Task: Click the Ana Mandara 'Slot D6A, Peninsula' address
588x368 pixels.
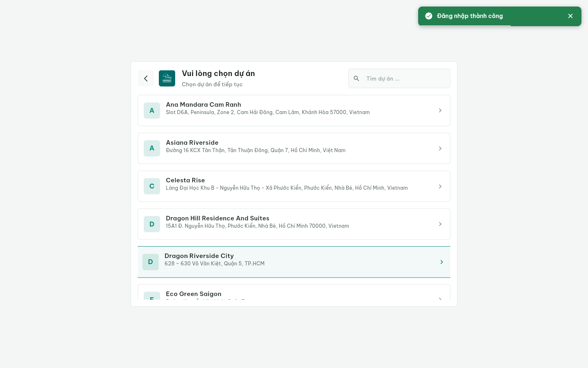Action: pyautogui.click(x=268, y=112)
